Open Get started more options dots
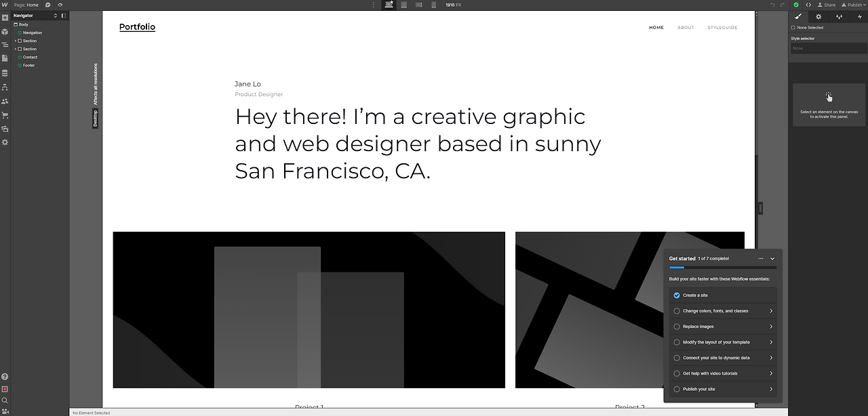The width and height of the screenshot is (868, 416). pyautogui.click(x=760, y=259)
